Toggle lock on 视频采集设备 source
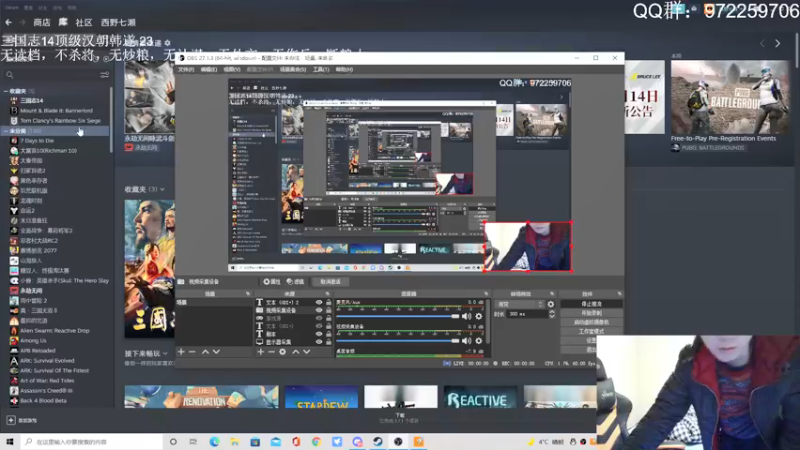 [x=329, y=310]
